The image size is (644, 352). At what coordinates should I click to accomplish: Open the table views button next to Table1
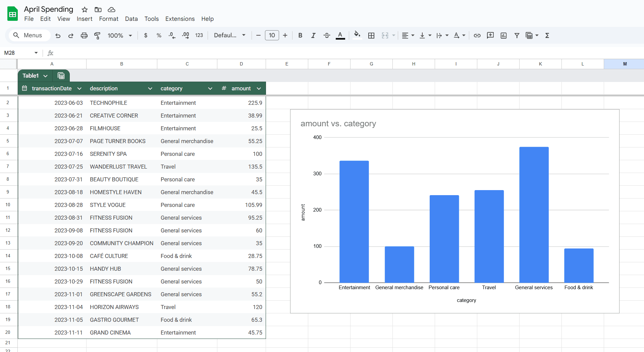click(61, 76)
